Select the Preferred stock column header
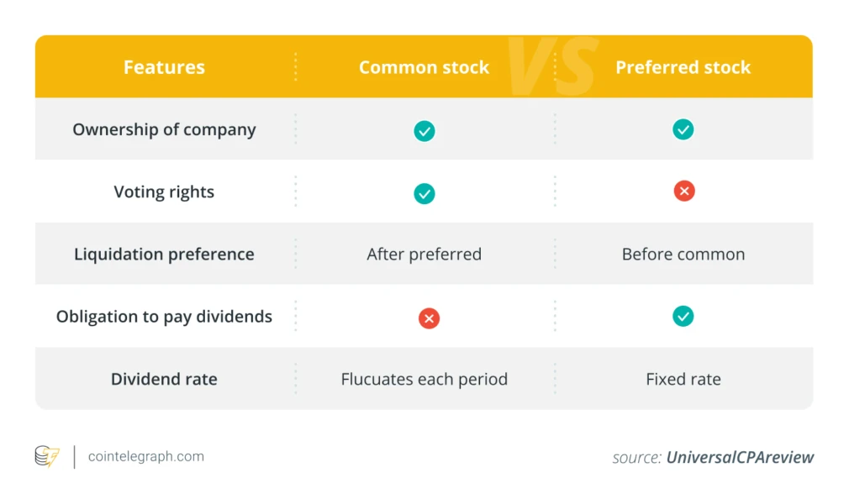 683,67
